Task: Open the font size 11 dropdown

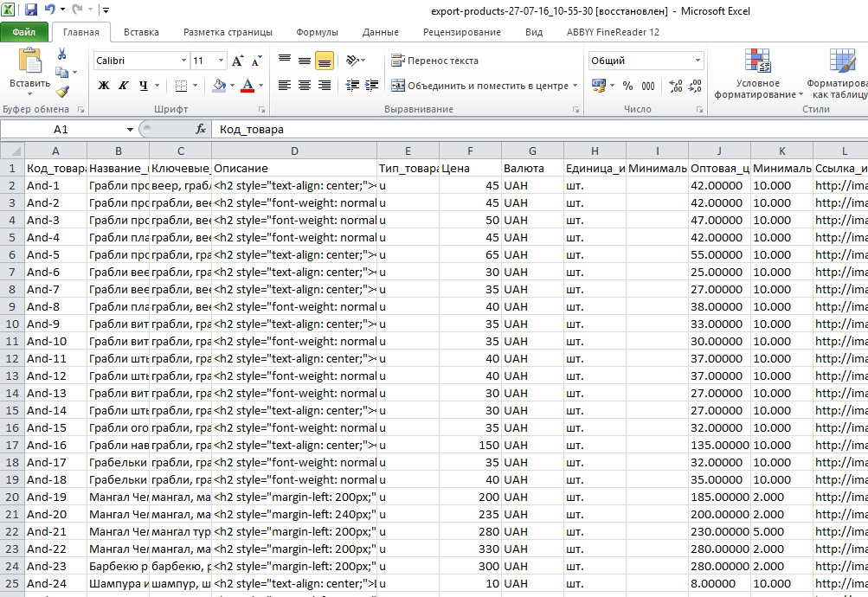Action: tap(221, 61)
